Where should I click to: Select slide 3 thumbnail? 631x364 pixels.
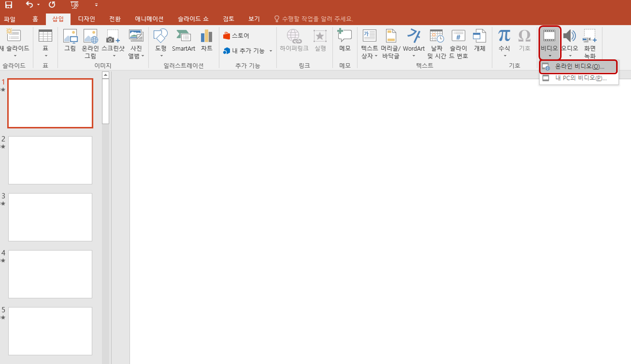[50, 217]
